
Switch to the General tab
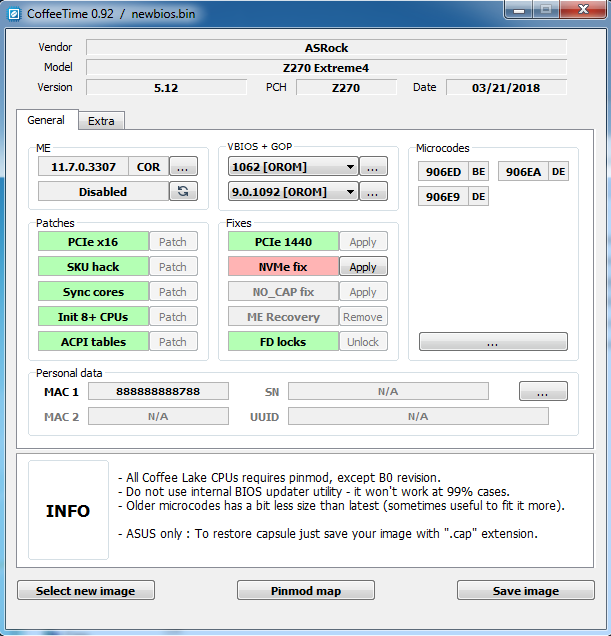46,120
